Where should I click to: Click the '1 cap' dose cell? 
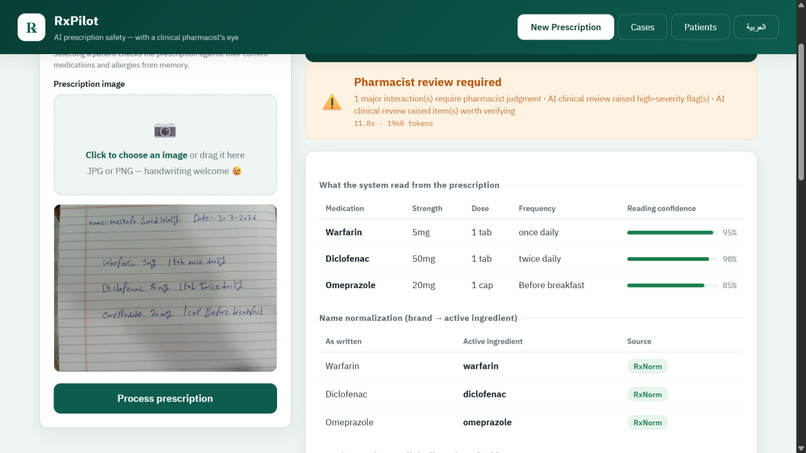pos(482,285)
